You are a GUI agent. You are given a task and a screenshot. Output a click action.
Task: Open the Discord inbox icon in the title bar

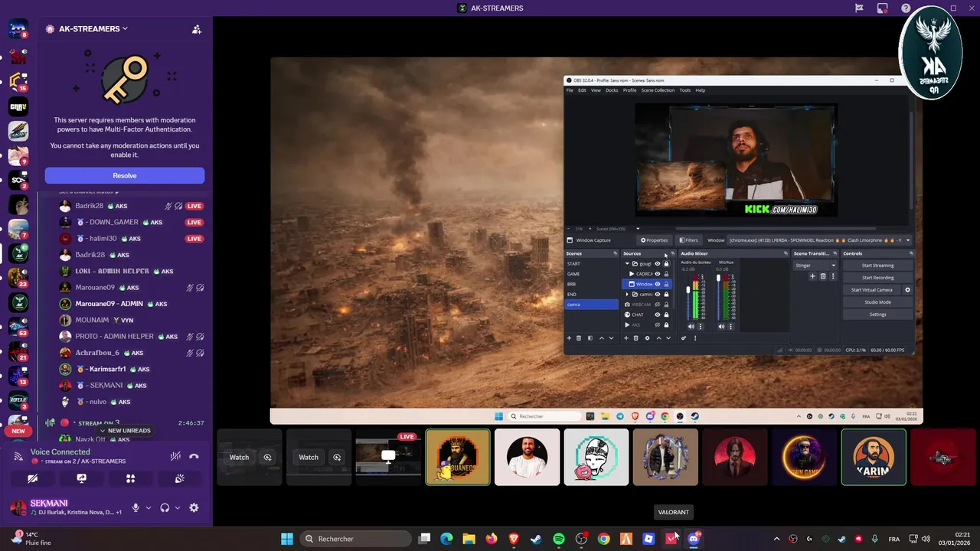coord(883,8)
